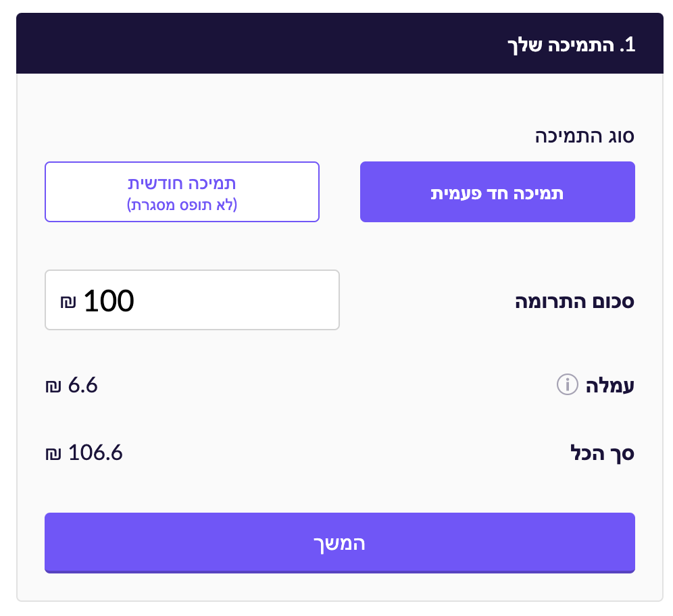This screenshot has height=616, width=673.
Task: Switch to monthly support תמיכה חודשית
Action: (182, 184)
